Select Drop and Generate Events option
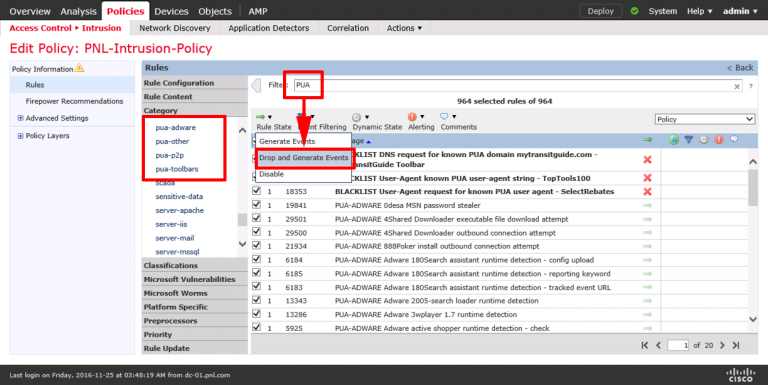This screenshot has height=385, width=768. 304,158
